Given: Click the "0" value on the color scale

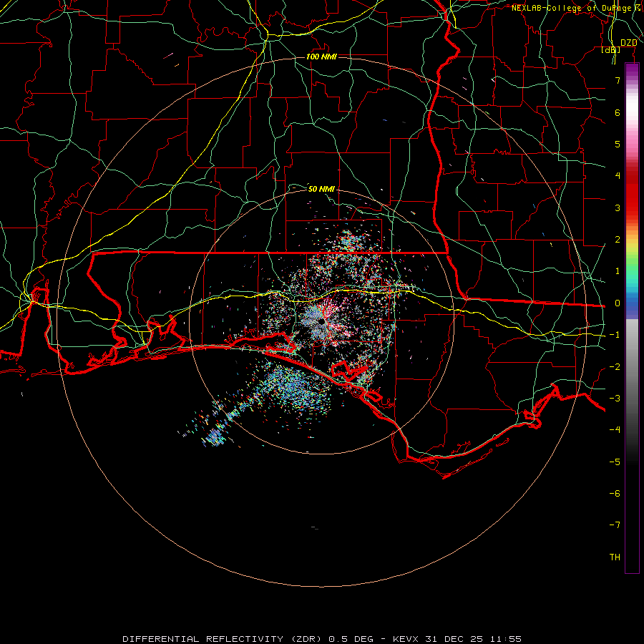Looking at the screenshot, I should click(618, 303).
